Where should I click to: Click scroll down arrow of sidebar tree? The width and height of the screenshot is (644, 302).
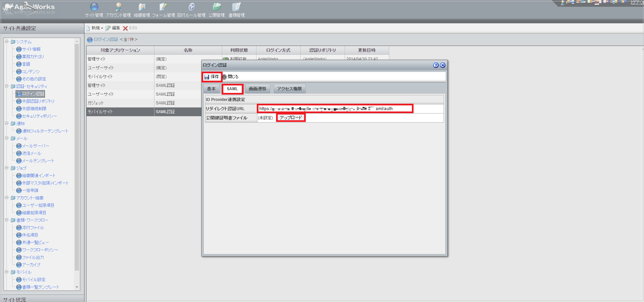[77, 287]
